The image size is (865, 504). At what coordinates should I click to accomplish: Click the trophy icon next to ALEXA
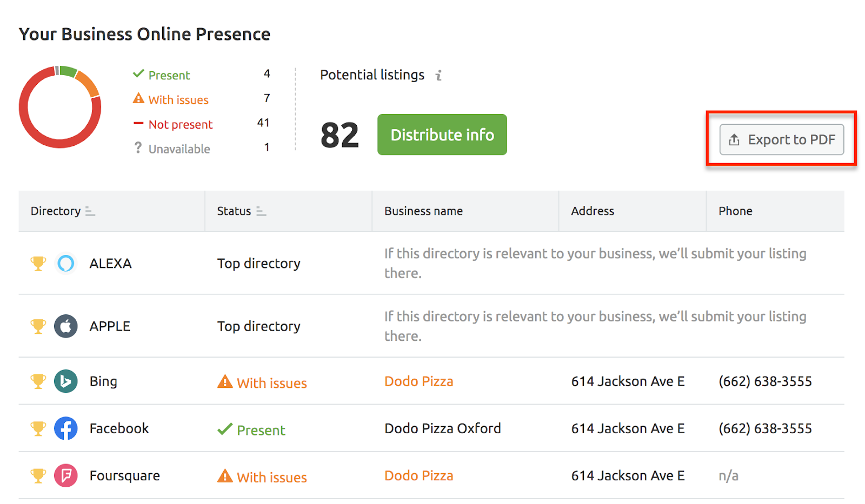click(x=38, y=263)
